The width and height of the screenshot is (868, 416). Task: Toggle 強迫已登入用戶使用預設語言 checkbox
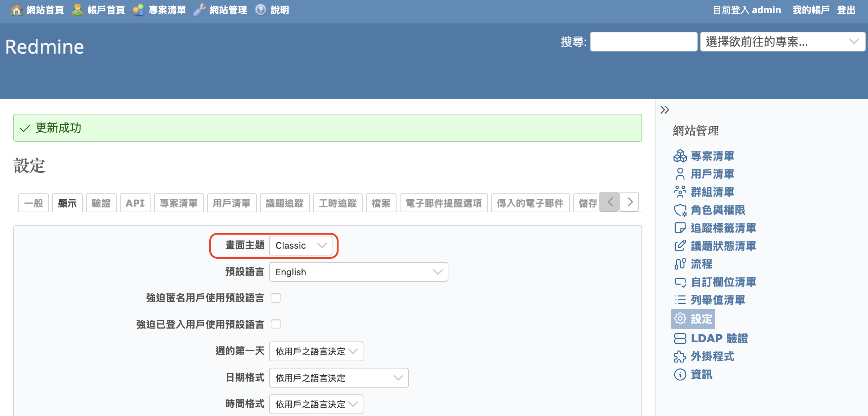pyautogui.click(x=276, y=324)
